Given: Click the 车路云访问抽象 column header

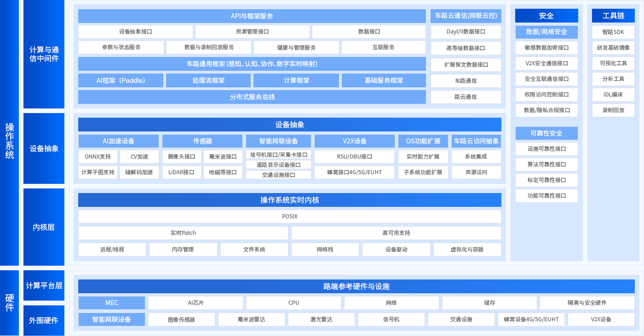Looking at the screenshot, I should 476,141.
